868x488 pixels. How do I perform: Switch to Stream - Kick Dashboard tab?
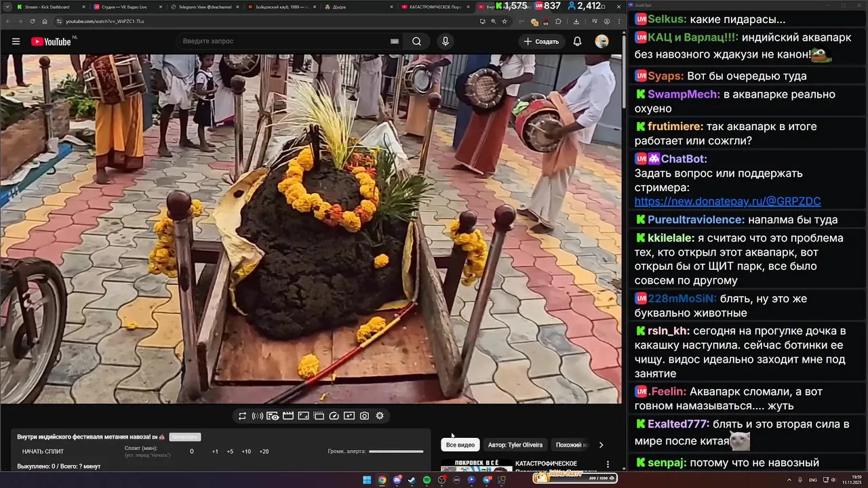point(50,7)
